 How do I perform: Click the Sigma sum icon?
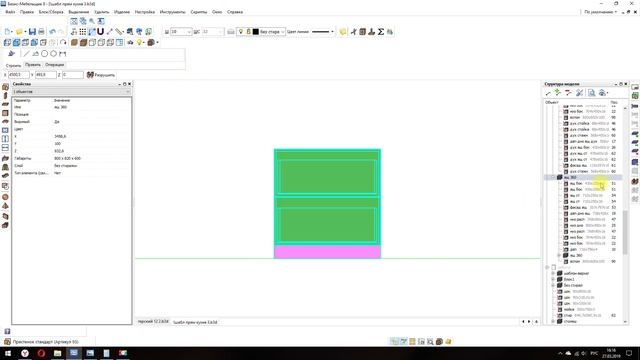point(381,31)
